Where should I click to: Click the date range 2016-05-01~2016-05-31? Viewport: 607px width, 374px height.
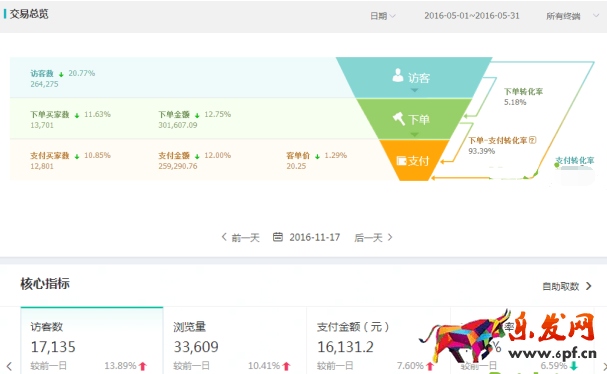click(x=472, y=16)
